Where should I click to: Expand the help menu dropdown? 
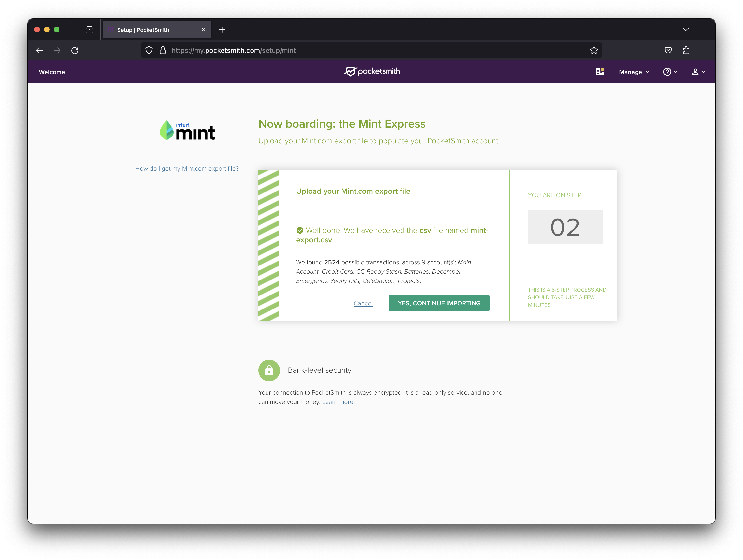tap(669, 72)
